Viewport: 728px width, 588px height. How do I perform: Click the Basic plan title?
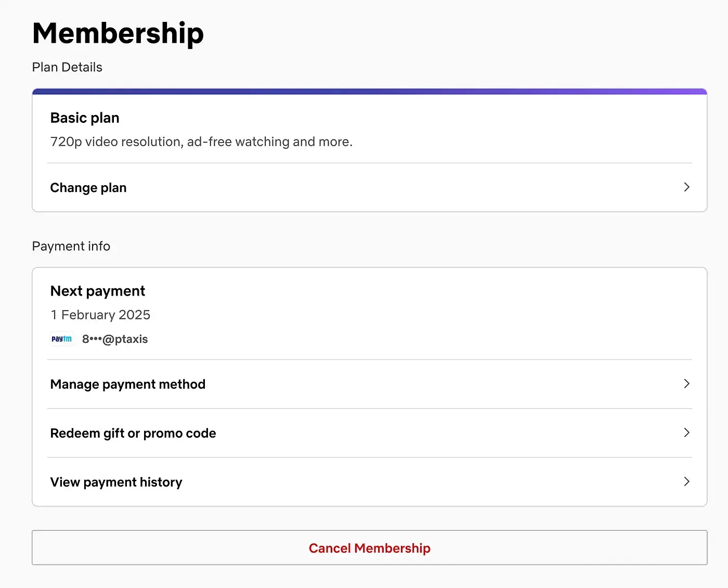85,118
